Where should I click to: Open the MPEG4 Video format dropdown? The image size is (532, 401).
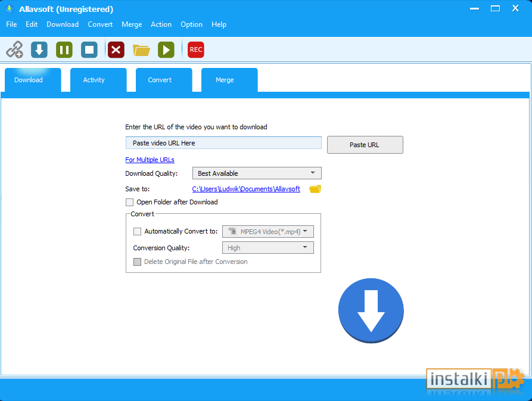tap(268, 232)
